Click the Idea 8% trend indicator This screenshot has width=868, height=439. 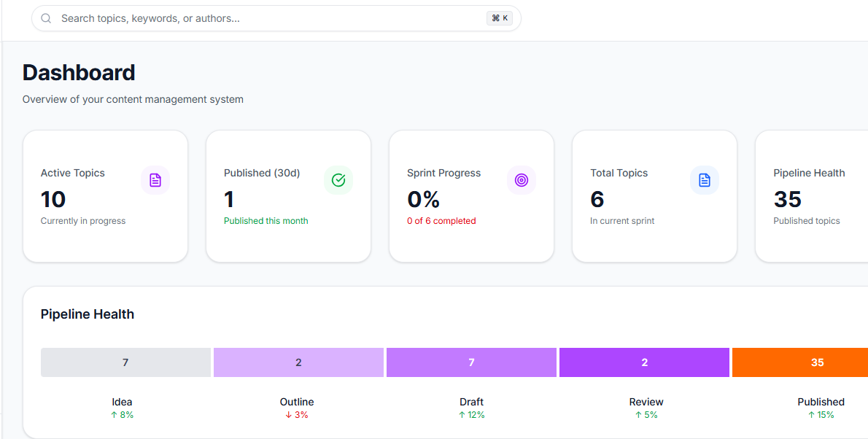tap(122, 414)
